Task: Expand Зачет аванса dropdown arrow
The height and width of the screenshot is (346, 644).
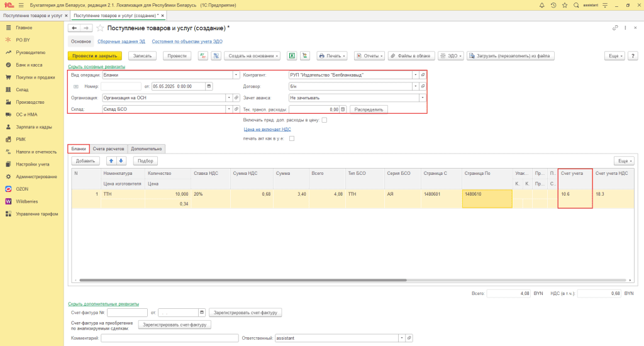Action: coord(422,98)
